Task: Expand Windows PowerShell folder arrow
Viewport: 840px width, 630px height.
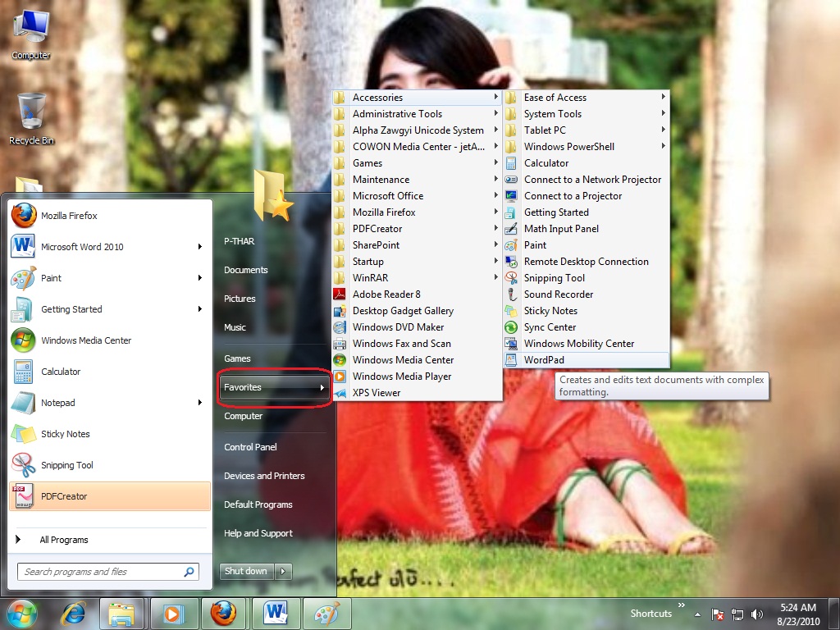Action: (x=663, y=146)
